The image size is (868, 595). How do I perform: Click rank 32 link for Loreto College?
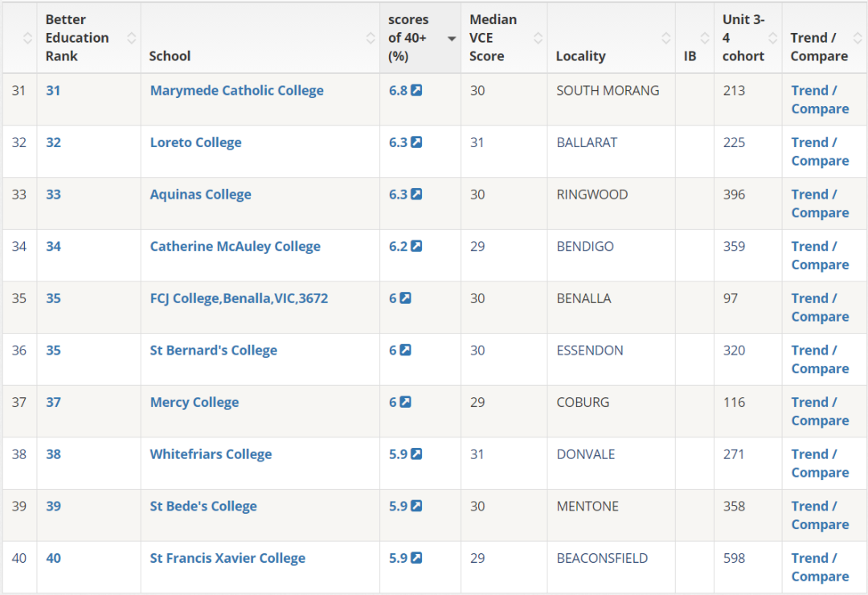coord(53,142)
